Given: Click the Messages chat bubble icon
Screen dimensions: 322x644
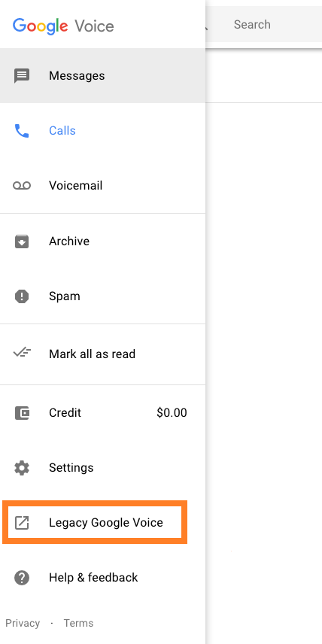Looking at the screenshot, I should [x=22, y=75].
